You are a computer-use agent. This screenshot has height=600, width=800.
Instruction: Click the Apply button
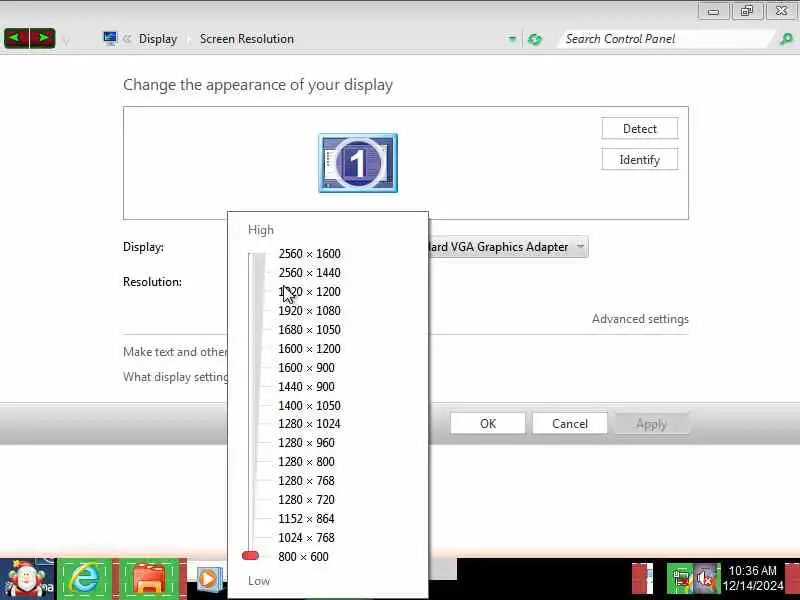tap(652, 423)
